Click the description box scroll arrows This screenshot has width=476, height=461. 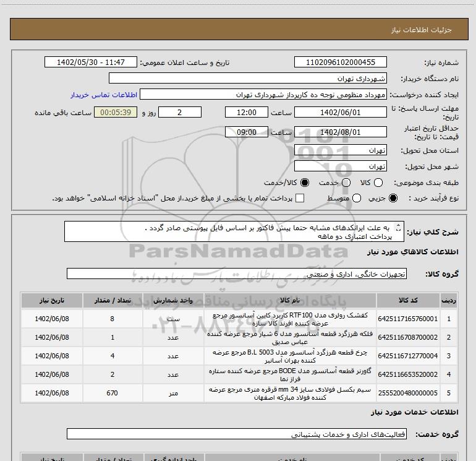pyautogui.click(x=398, y=227)
